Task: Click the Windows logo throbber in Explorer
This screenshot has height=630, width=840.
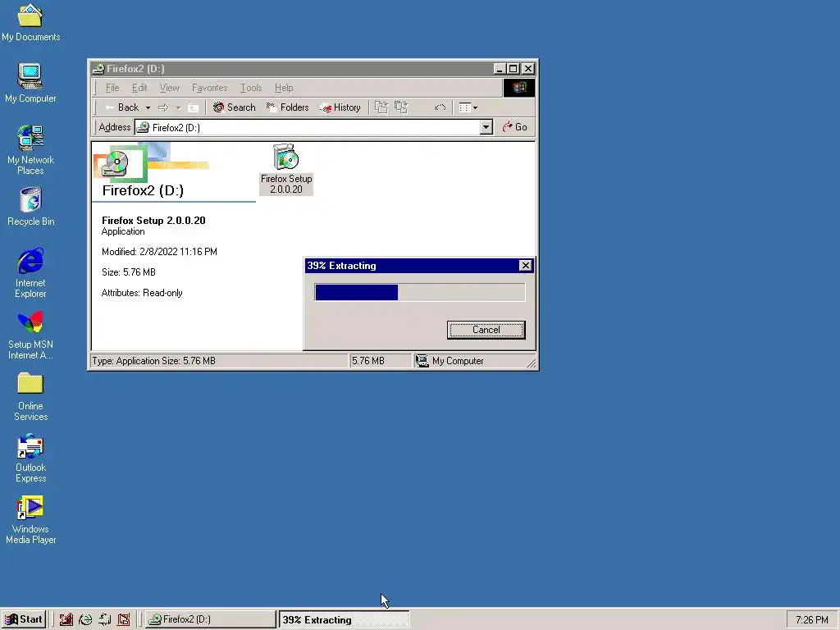Action: click(x=518, y=87)
